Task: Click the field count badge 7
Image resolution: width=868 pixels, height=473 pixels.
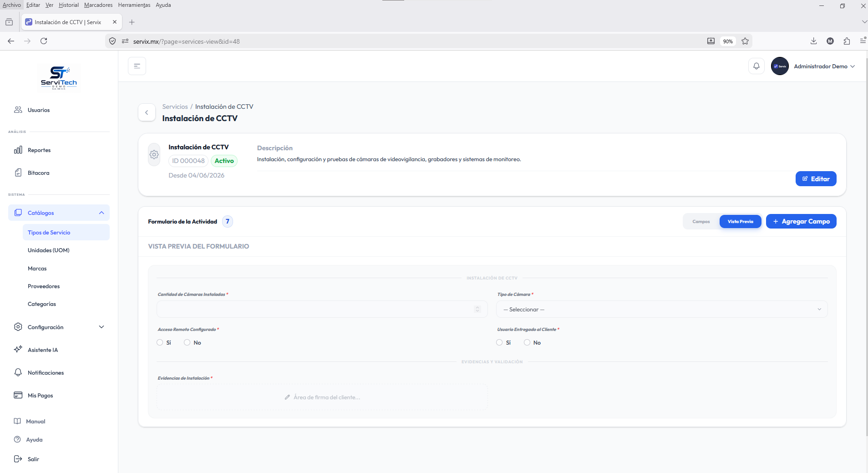Action: pyautogui.click(x=228, y=221)
